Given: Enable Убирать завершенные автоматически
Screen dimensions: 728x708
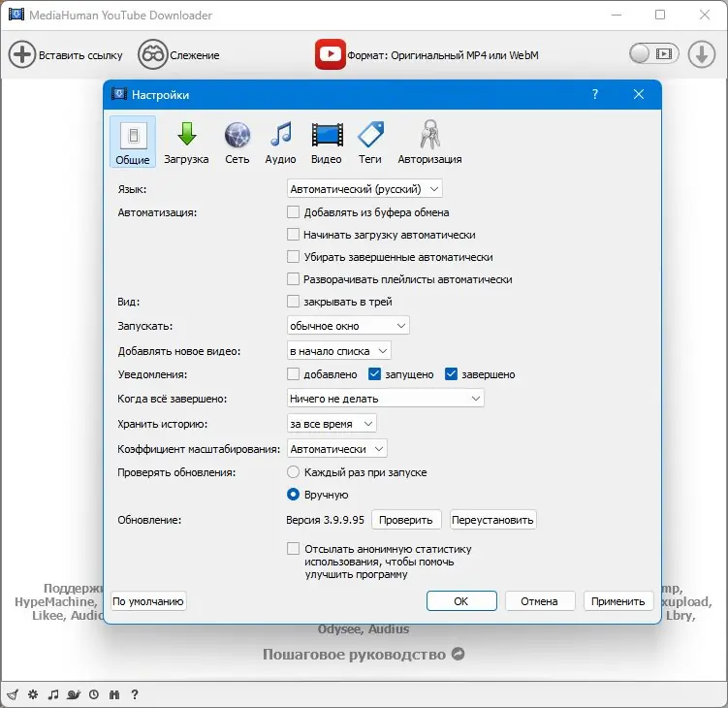Looking at the screenshot, I should [293, 257].
